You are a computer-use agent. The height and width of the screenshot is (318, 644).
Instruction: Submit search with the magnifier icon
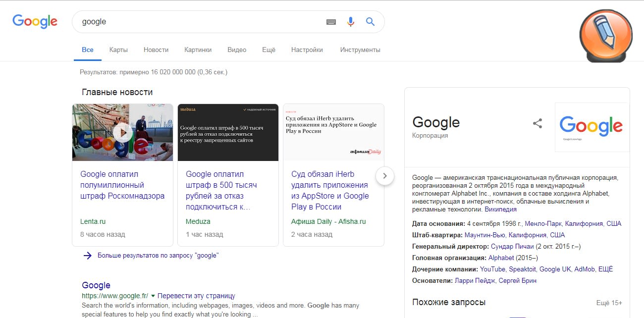click(370, 22)
